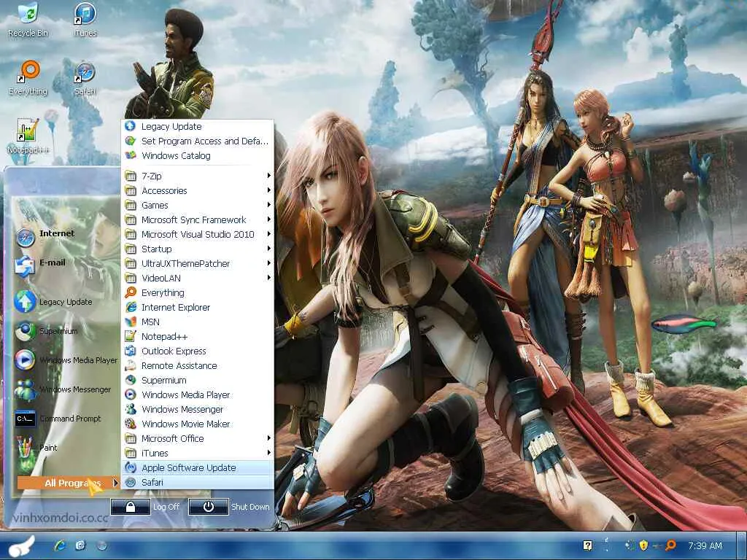Viewport: 747px width, 560px height.
Task: Open Windows Media Player in All Programs list
Action: pyautogui.click(x=198, y=394)
